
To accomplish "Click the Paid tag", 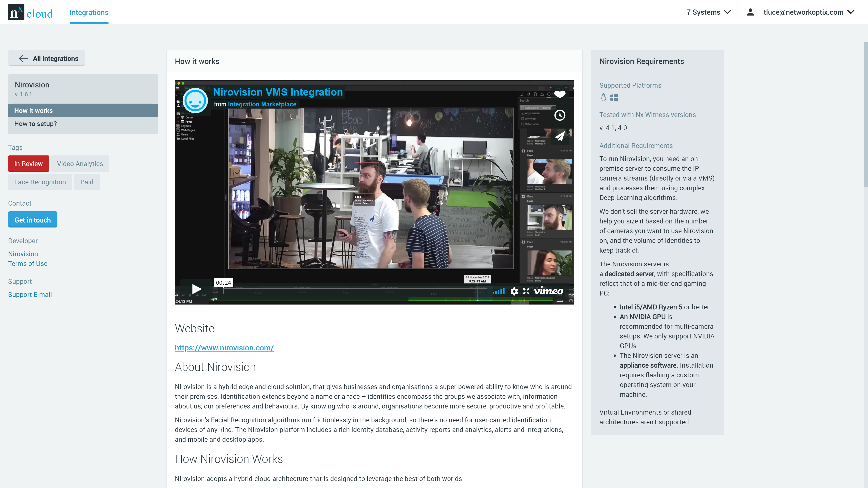I will pyautogui.click(x=87, y=182).
